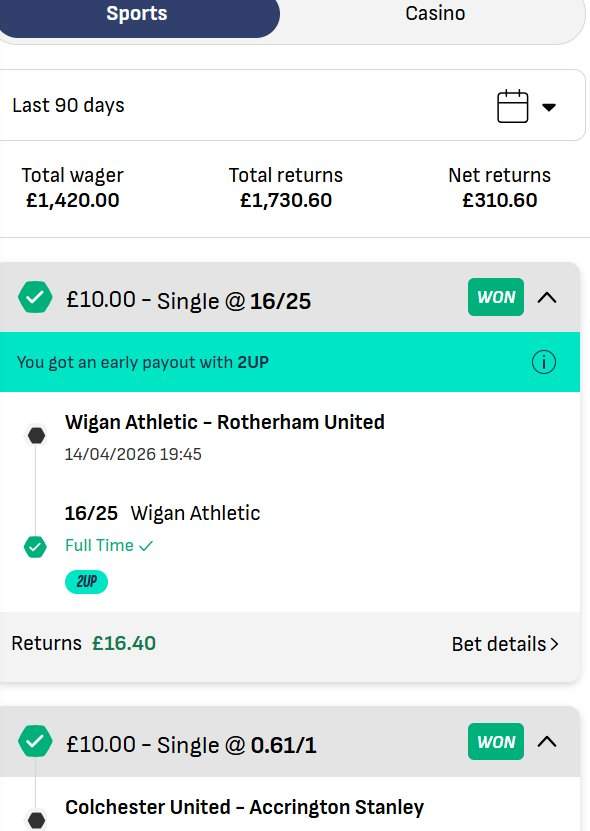
Task: Click the Returns £16.40 amount
Action: [x=123, y=644]
